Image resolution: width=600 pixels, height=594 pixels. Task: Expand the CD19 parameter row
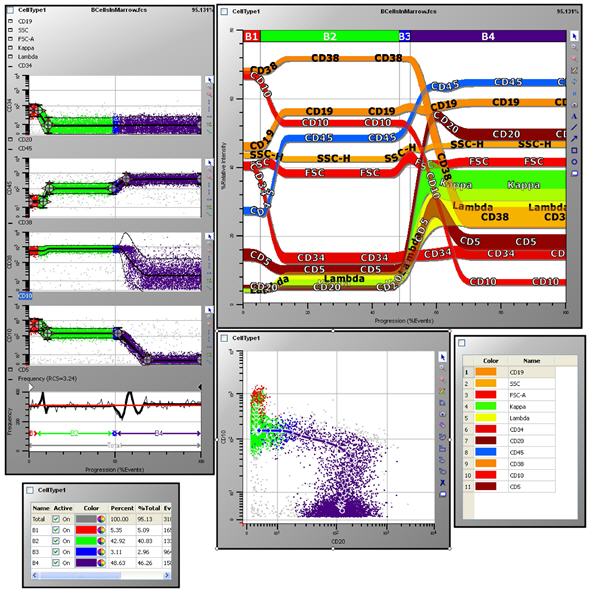click(10, 21)
